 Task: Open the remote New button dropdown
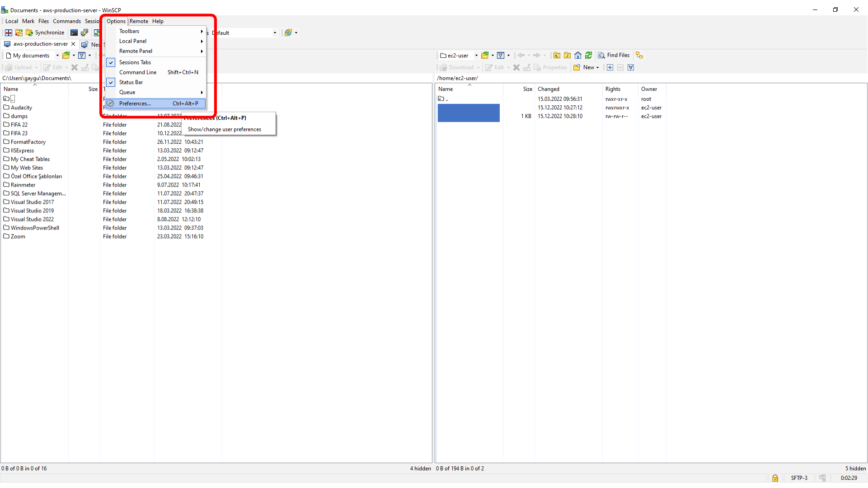pyautogui.click(x=597, y=67)
